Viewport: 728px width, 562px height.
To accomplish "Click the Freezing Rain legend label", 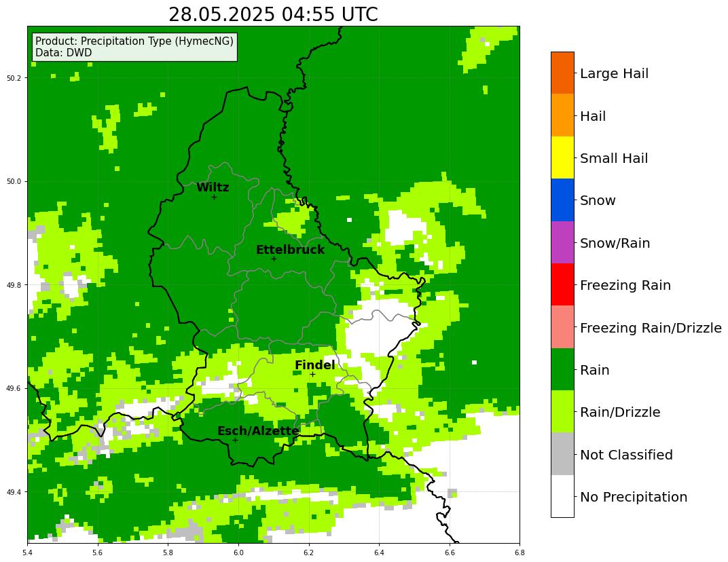I will [625, 285].
